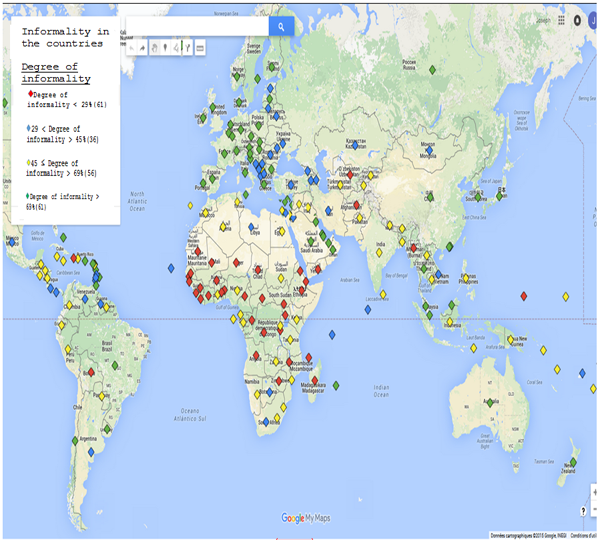Click the blue marker on Mongolia
This screenshot has height=540, width=600.
pos(429,150)
